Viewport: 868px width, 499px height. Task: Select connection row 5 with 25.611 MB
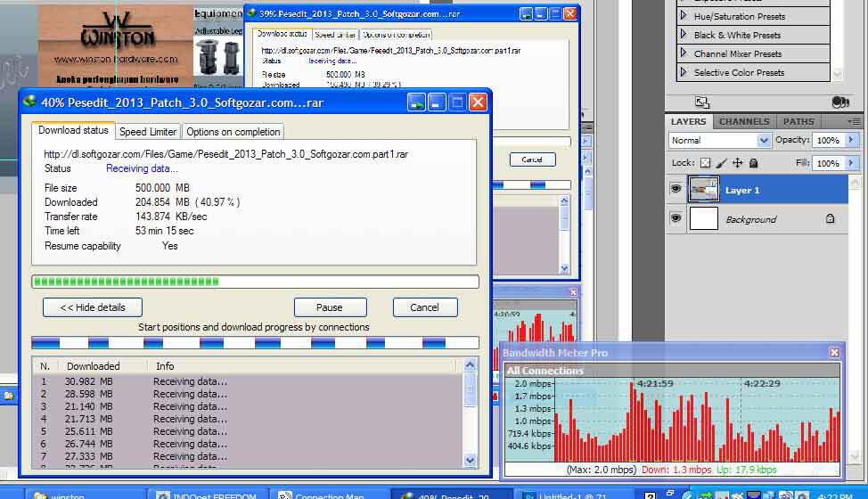(248, 431)
